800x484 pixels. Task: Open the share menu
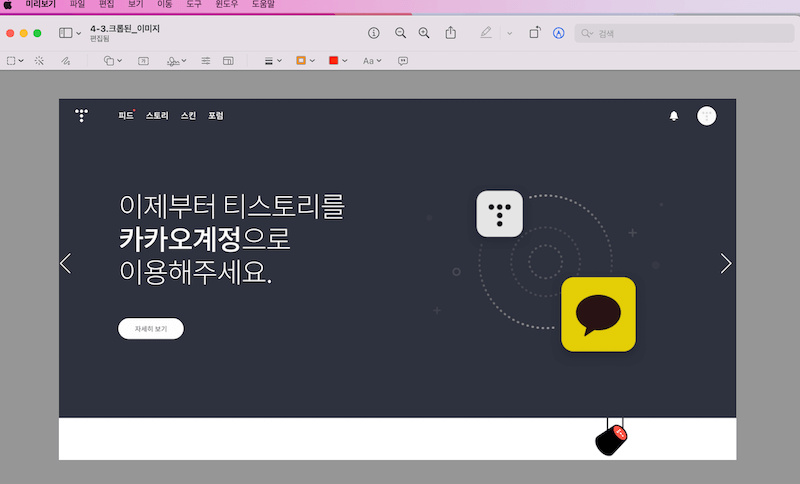pyautogui.click(x=451, y=33)
